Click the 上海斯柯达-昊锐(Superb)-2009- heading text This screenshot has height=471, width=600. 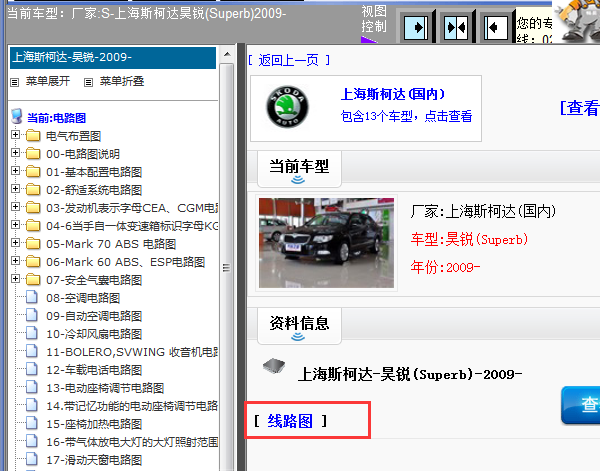click(410, 374)
